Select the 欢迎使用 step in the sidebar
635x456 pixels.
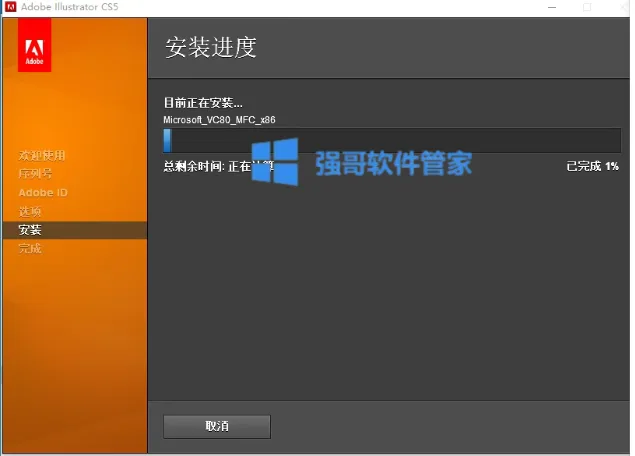[x=42, y=156]
